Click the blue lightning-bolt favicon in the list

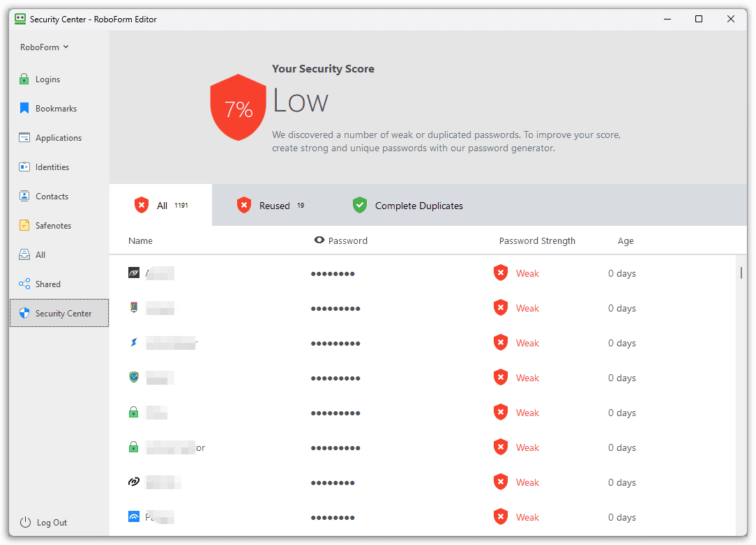pyautogui.click(x=134, y=343)
